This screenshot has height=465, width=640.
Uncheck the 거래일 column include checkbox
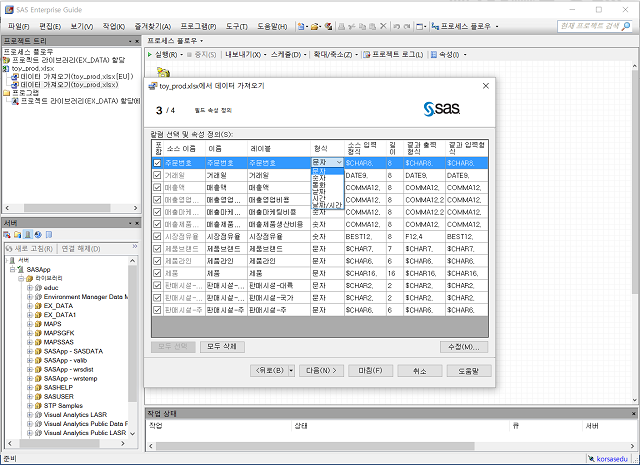(x=157, y=174)
